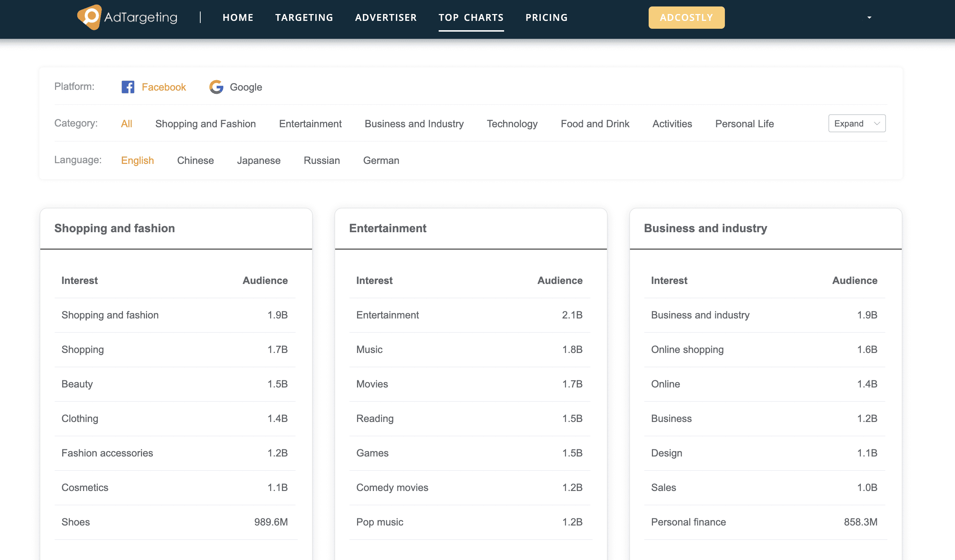This screenshot has height=560, width=955.
Task: Click the Beauty interest row
Action: (175, 384)
